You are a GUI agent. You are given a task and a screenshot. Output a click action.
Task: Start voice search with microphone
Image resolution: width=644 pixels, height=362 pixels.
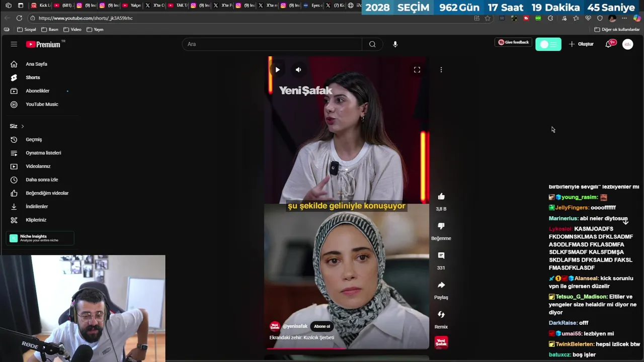pyautogui.click(x=395, y=44)
